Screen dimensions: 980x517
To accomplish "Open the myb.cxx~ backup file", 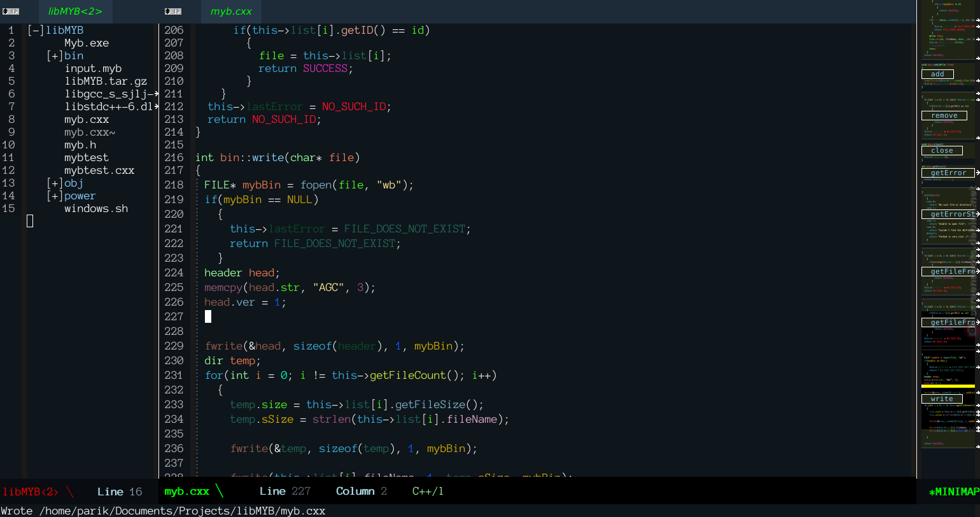I will pos(90,132).
